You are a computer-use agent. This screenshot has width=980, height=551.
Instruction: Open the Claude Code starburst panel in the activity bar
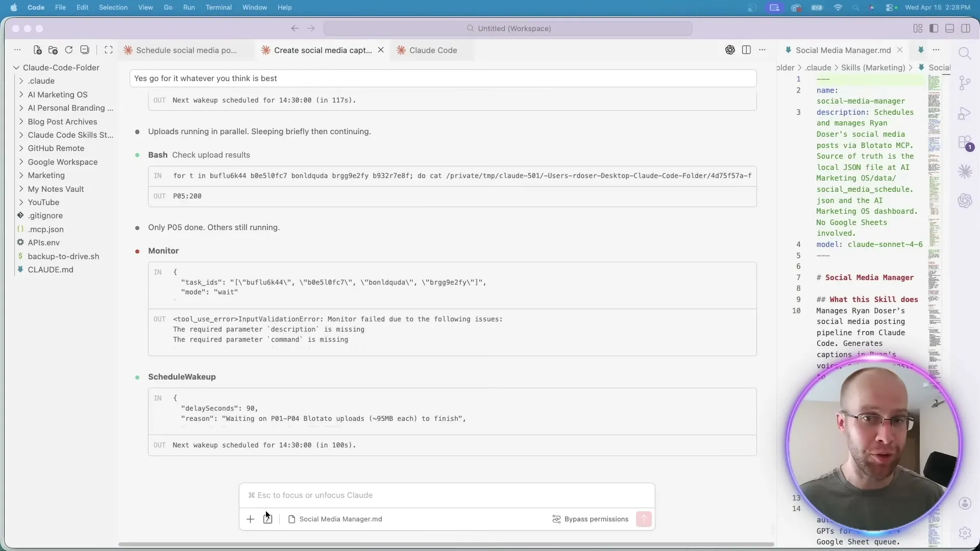965,171
